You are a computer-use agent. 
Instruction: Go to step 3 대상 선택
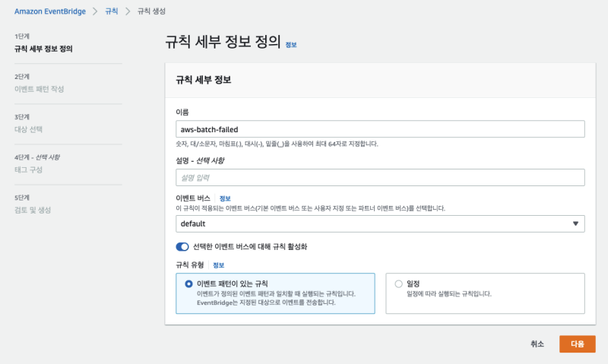pos(29,129)
